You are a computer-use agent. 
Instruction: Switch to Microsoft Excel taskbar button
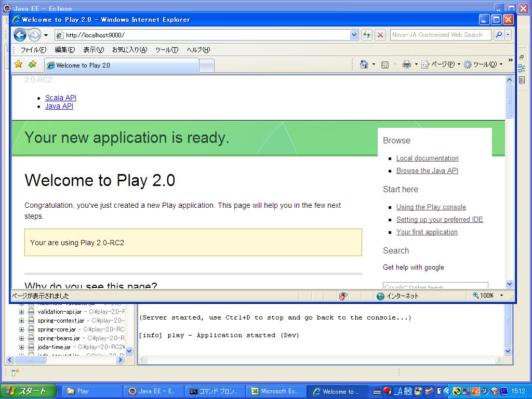tap(276, 391)
